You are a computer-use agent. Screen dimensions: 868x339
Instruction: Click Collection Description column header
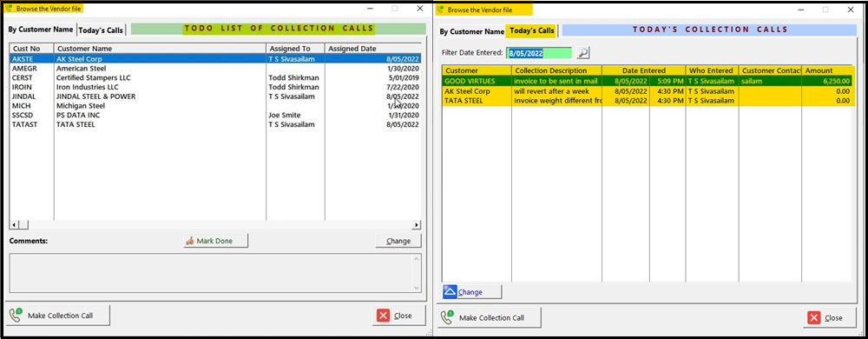coord(556,71)
